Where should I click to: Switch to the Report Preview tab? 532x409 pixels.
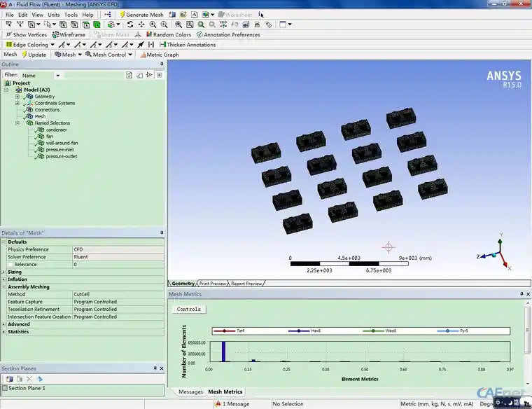246,284
